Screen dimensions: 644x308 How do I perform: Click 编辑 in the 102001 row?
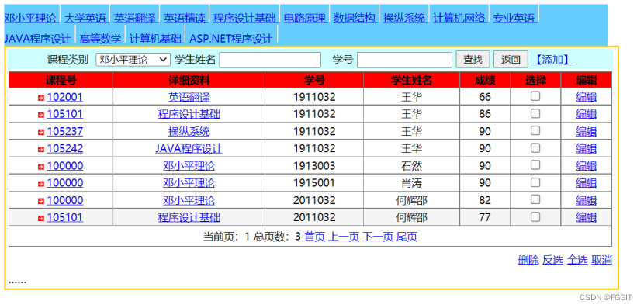click(586, 97)
